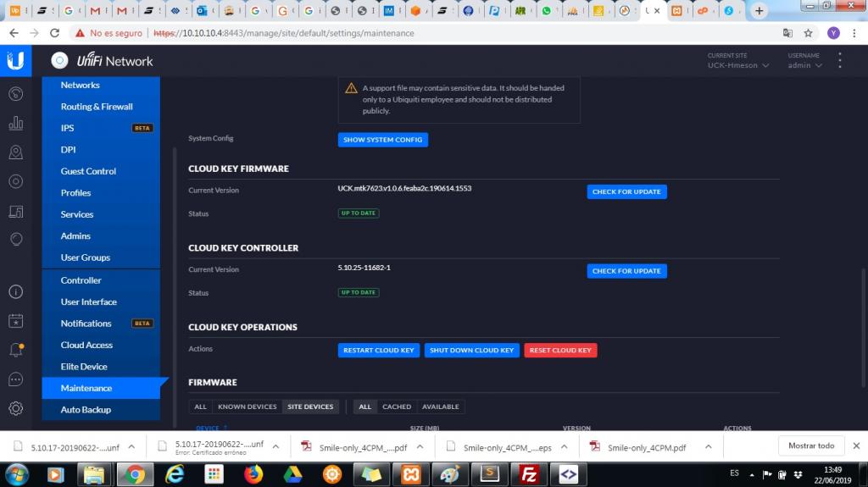Open FileZilla from the taskbar

coord(529,475)
